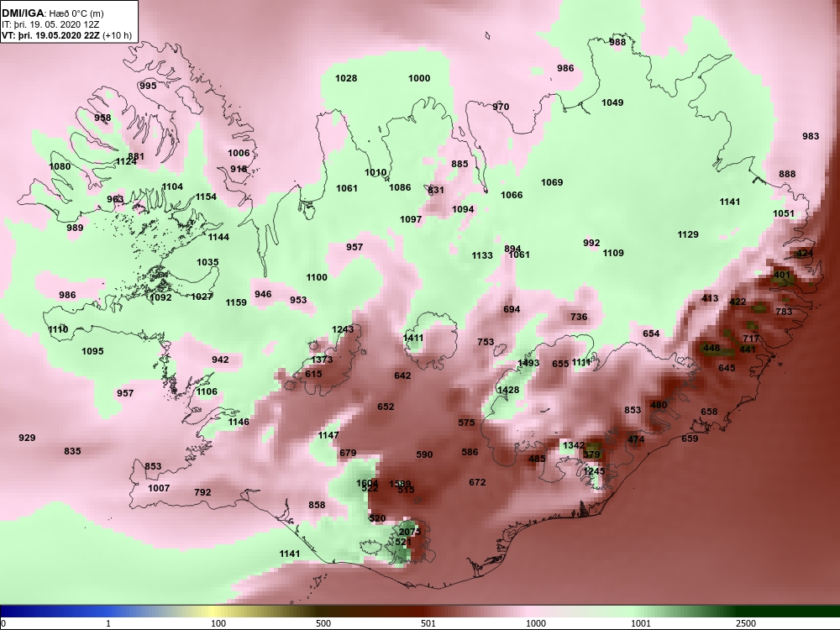Select the map value 2075
Screen dimensions: 840x630
point(410,532)
